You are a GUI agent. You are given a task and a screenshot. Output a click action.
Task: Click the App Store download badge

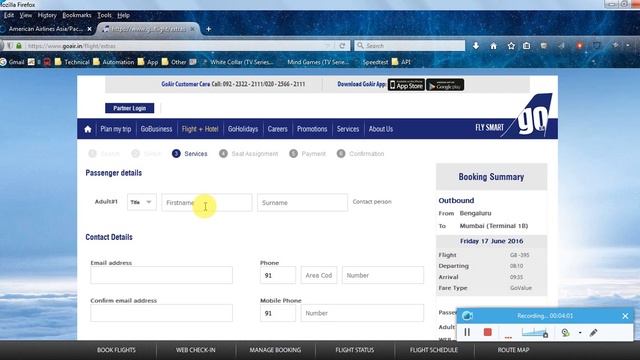coord(406,85)
